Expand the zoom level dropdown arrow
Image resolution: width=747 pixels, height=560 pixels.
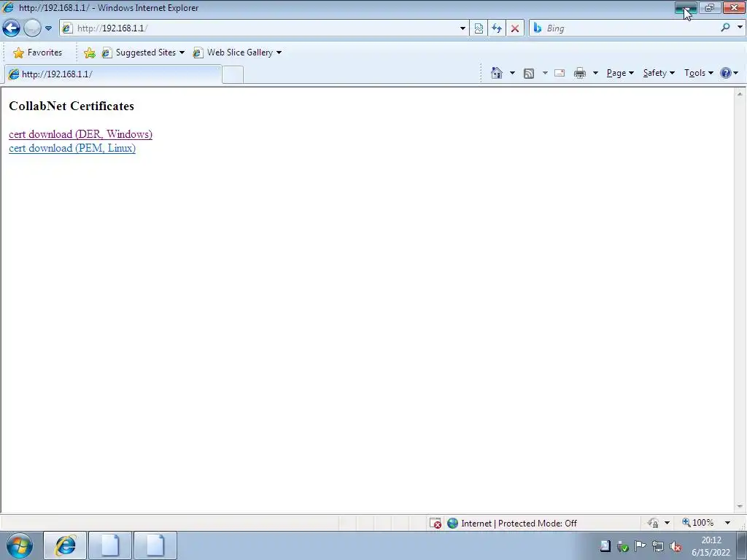click(x=727, y=523)
